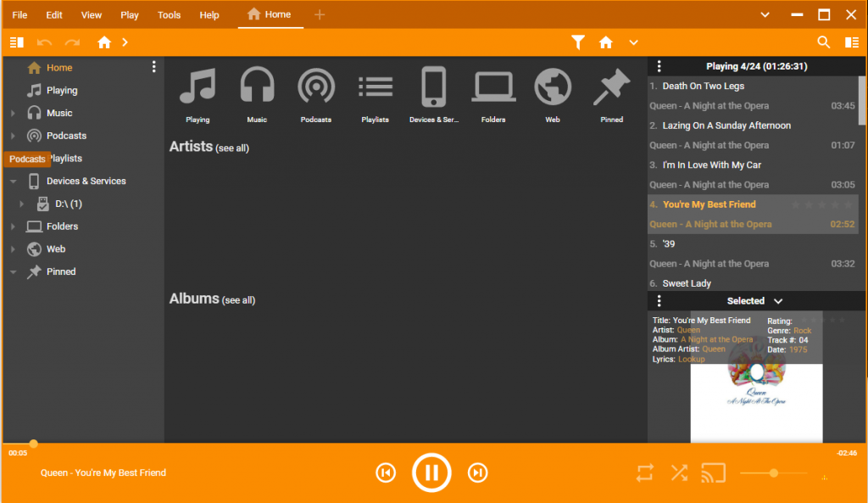Open the Music headphones tile
Screen dimensions: 868x503
[x=257, y=95]
